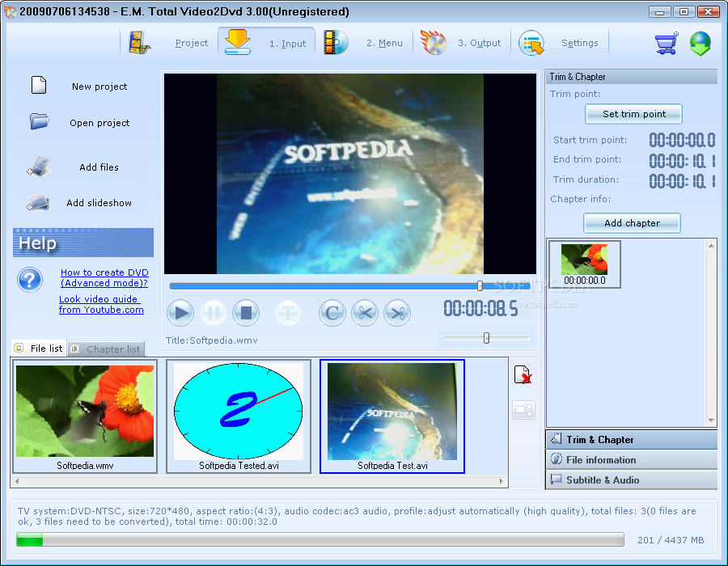Screen dimensions: 728x566
Task: Click chapter list scrollbar down arrow
Action: coord(711,420)
